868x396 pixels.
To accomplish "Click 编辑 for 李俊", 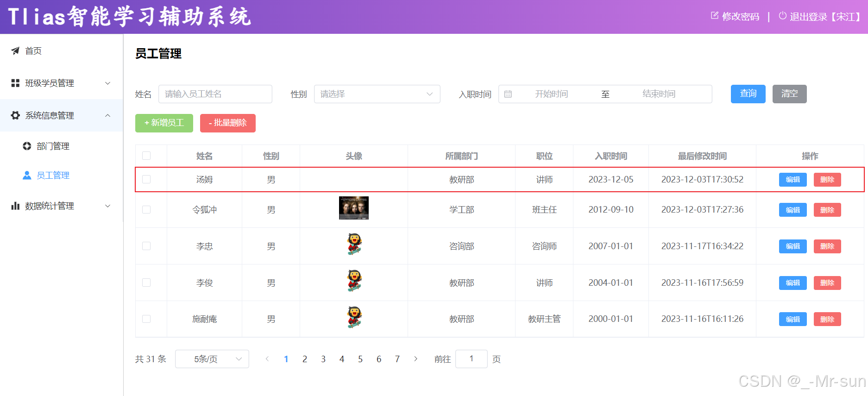I will (x=793, y=283).
